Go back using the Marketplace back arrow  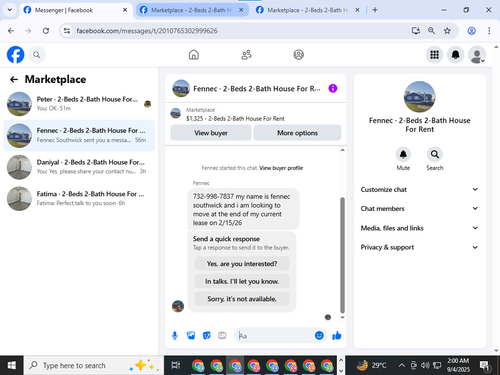pos(14,79)
